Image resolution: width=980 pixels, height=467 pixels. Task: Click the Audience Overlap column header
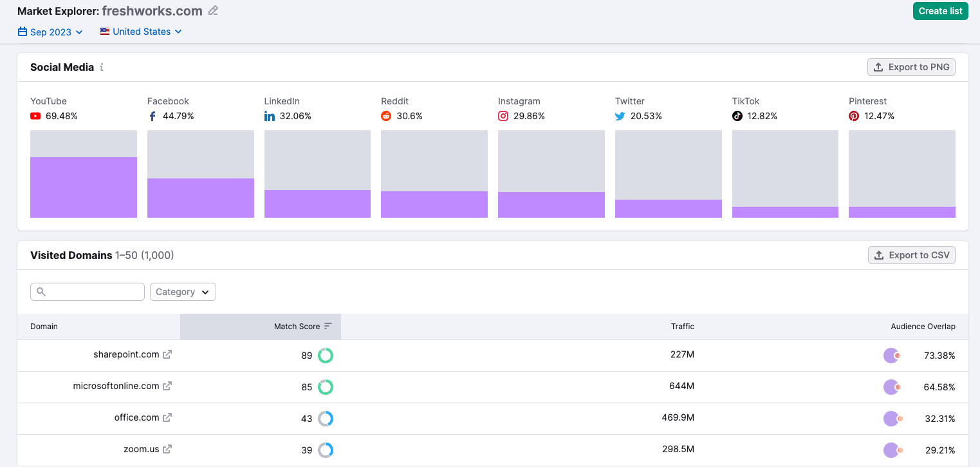923,327
